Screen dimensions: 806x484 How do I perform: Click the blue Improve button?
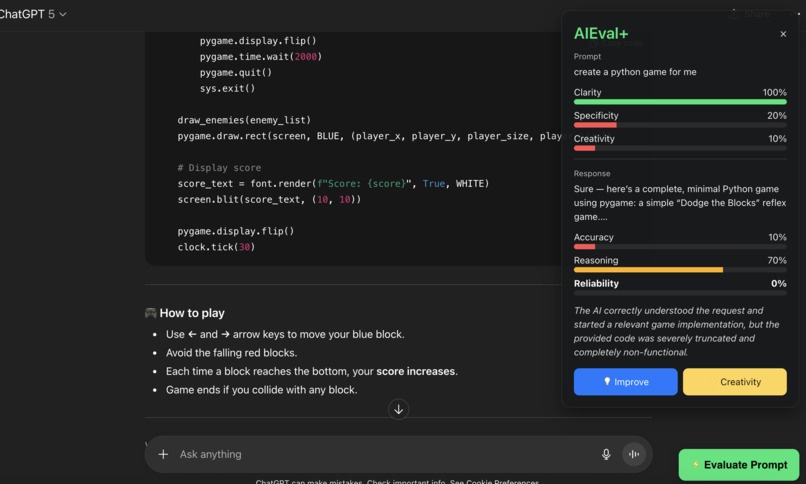[x=625, y=382]
